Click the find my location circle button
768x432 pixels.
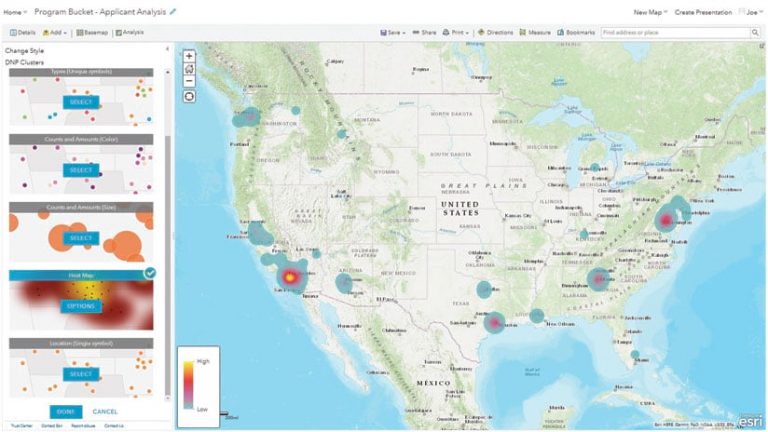[189, 96]
